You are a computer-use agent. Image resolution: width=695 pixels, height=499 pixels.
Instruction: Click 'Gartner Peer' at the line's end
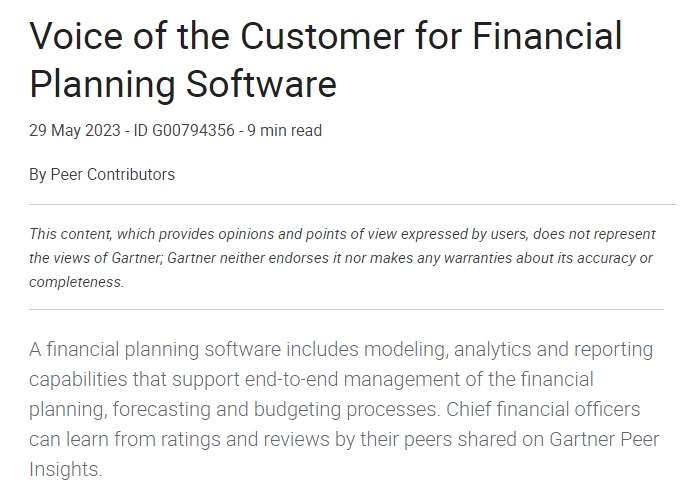click(x=604, y=440)
